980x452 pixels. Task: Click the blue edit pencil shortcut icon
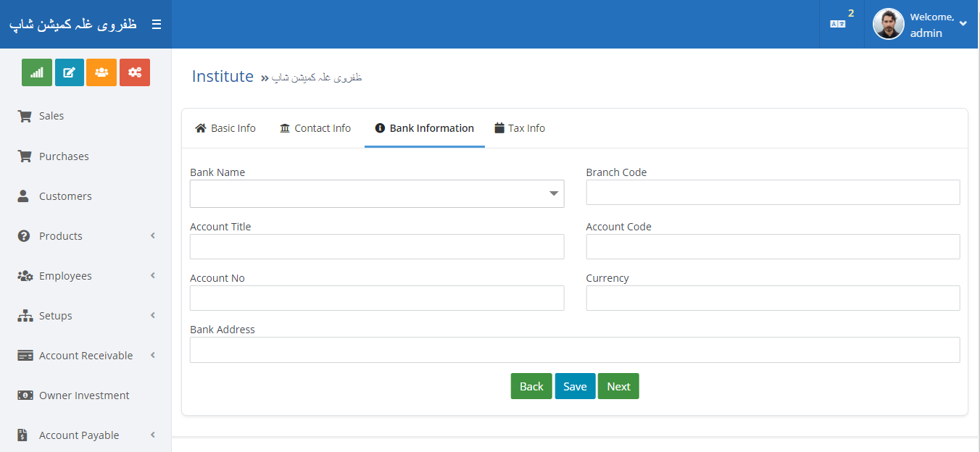coord(70,72)
